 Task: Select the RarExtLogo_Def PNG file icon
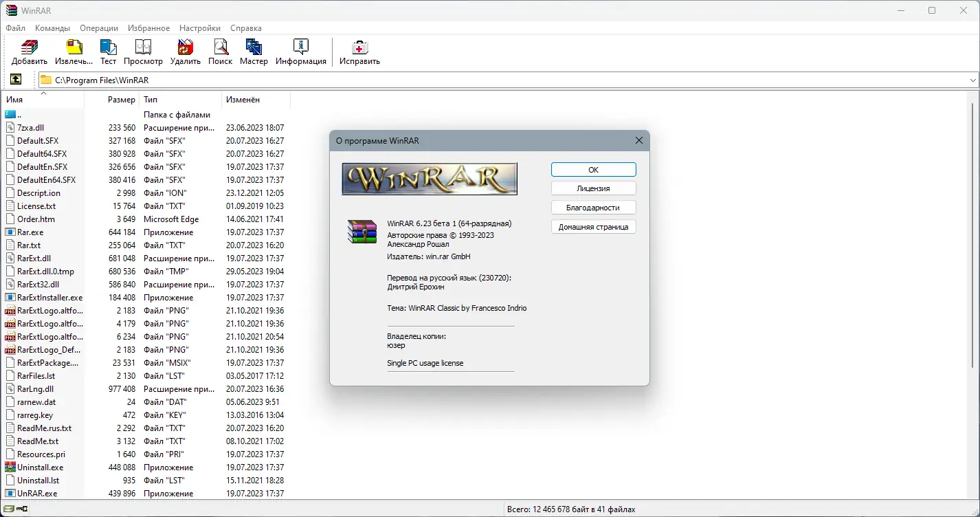(10, 350)
